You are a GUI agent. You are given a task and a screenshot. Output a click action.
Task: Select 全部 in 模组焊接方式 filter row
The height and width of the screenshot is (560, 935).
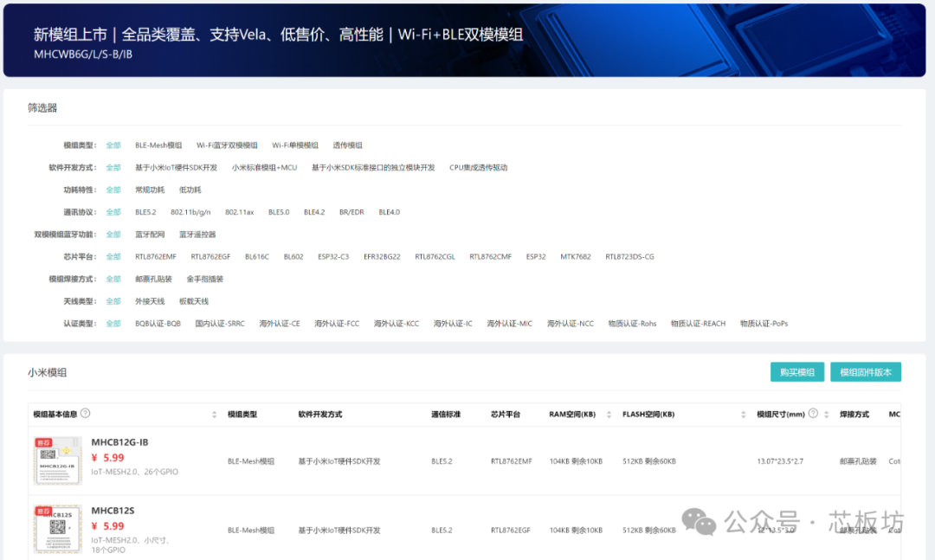tap(113, 279)
